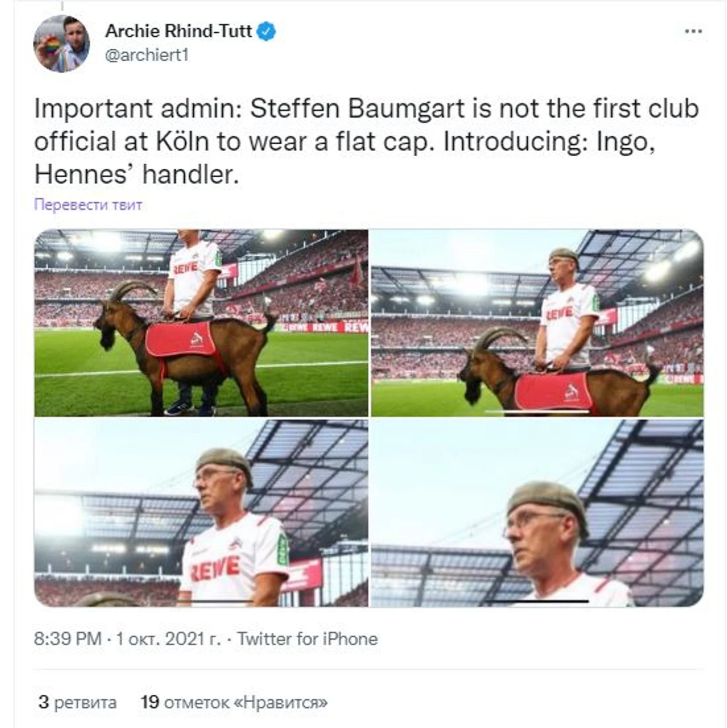Viewport: 727px width, 728px height.
Task: Click the goat's red blanket in first photo
Action: [180, 338]
